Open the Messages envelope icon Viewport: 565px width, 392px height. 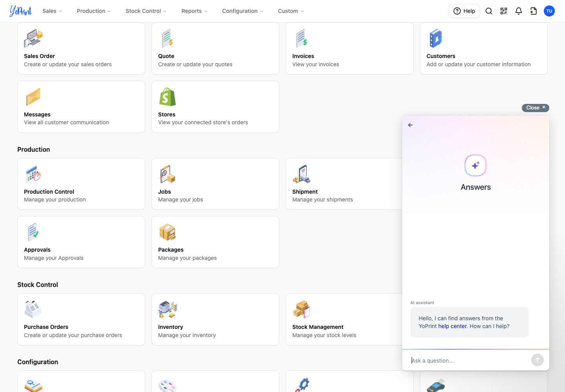(33, 97)
